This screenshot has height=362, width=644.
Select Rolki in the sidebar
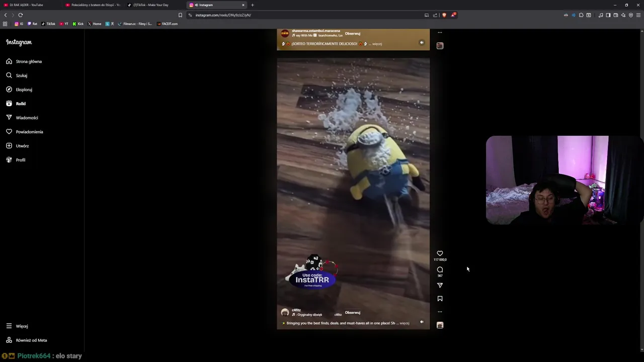(x=16, y=104)
